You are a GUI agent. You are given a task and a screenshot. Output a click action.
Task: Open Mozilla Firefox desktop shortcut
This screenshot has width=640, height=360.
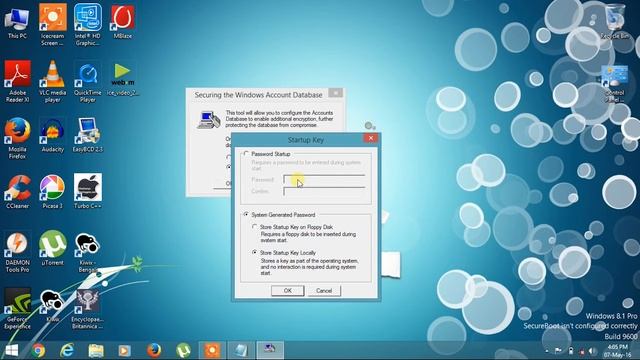[x=17, y=138]
